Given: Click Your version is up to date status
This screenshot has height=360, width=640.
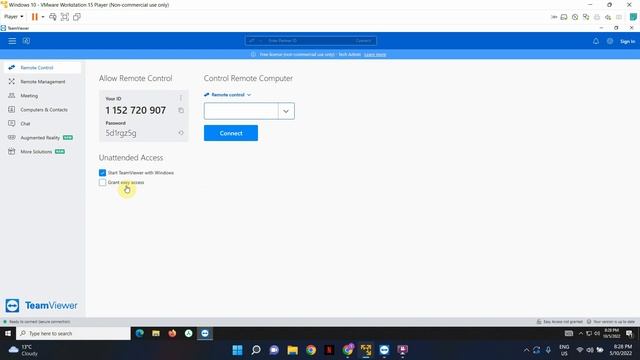Looking at the screenshot, I should (611, 322).
